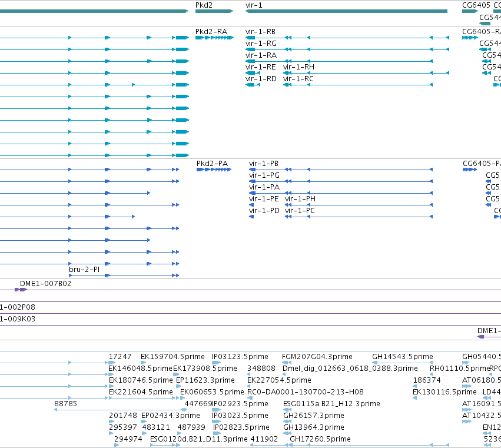Click the Pkd2-PA protein label
This screenshot has width=501, height=448.
click(212, 164)
